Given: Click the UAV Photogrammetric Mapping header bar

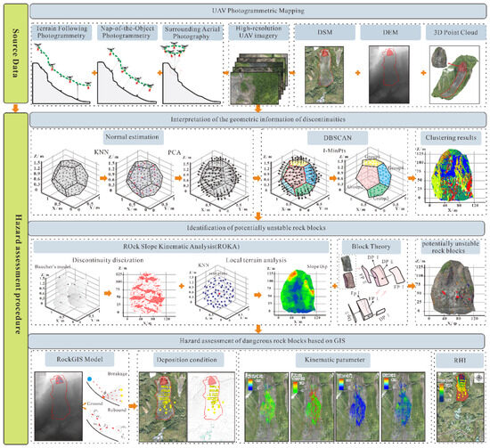Looking at the screenshot, I should tap(257, 12).
